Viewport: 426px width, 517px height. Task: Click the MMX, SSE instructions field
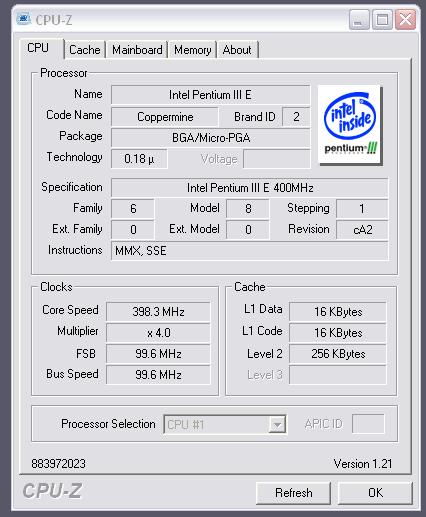(250, 251)
